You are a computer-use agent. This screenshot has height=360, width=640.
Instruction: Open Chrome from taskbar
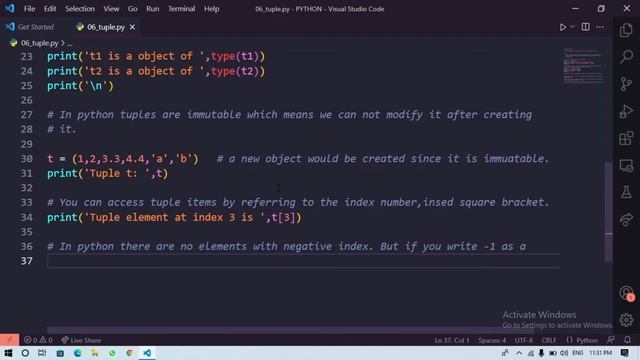pyautogui.click(x=129, y=353)
